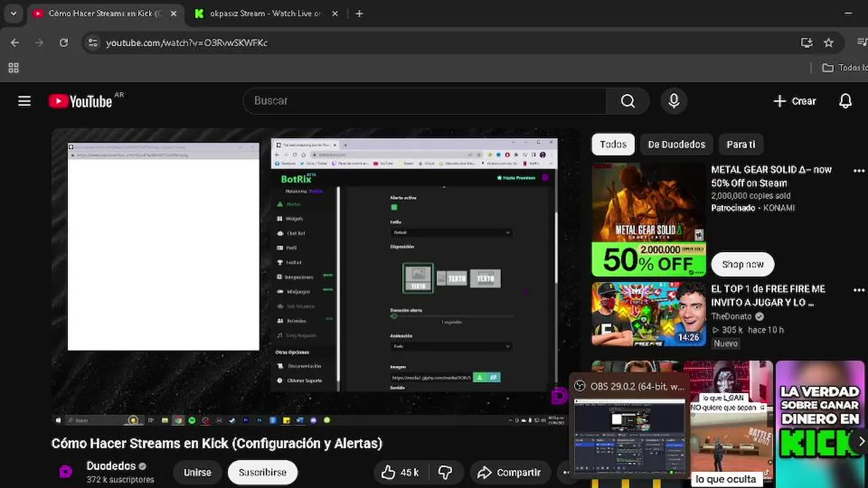Screen dimensions: 868x488
Task: Open Duodedos channel avatar
Action: pyautogui.click(x=66, y=472)
